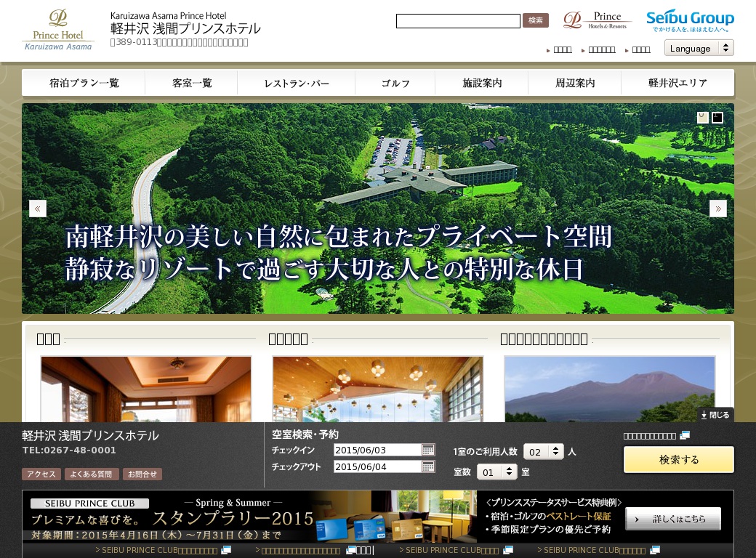Open the guest room interior thumbnail
Screen dimensions: 756x558
click(x=146, y=389)
